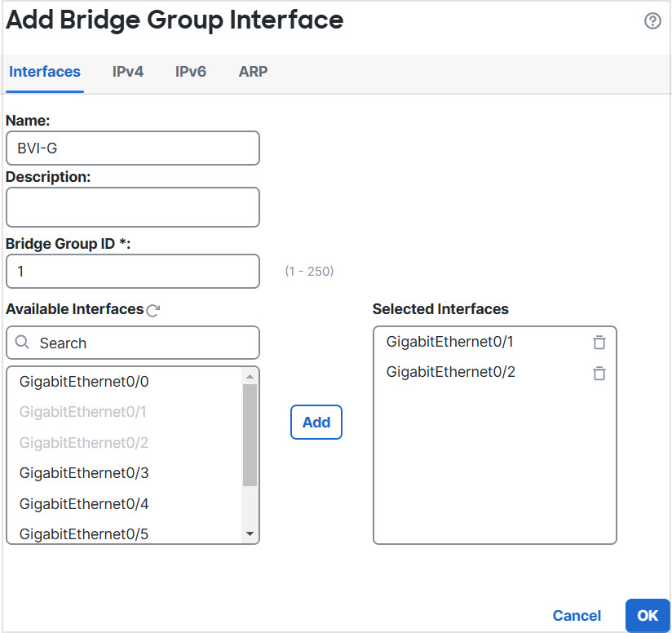Choose GigabitEthernet0/4 from available list
Image resolution: width=672 pixels, height=633 pixels.
pos(84,504)
